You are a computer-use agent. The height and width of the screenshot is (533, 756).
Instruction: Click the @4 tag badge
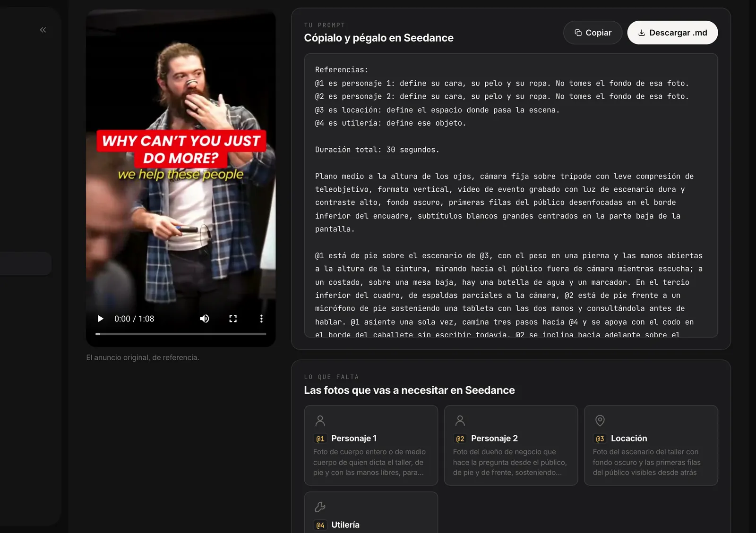click(x=320, y=525)
